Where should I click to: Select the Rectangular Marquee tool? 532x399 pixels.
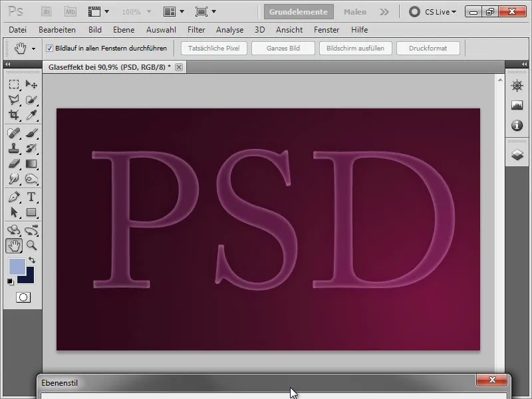pos(14,84)
